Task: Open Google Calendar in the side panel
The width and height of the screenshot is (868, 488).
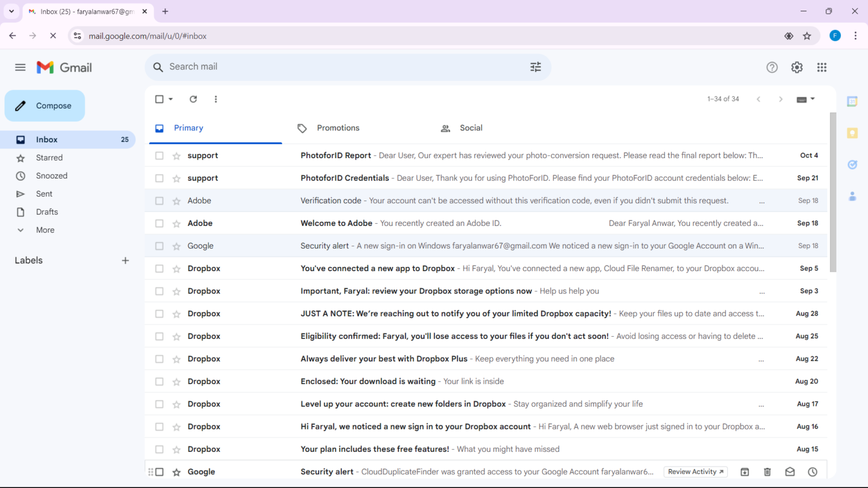Action: tap(852, 101)
